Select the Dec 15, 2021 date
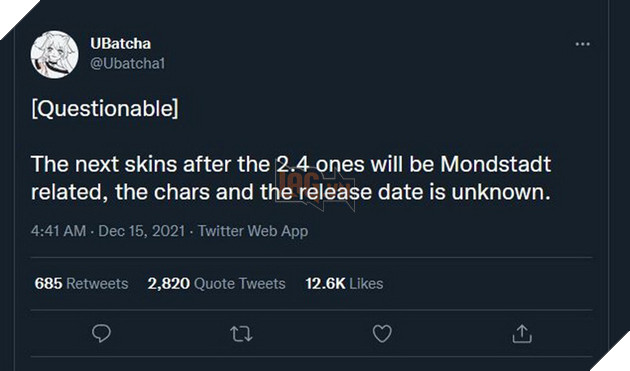The height and width of the screenshot is (371, 630). (141, 231)
